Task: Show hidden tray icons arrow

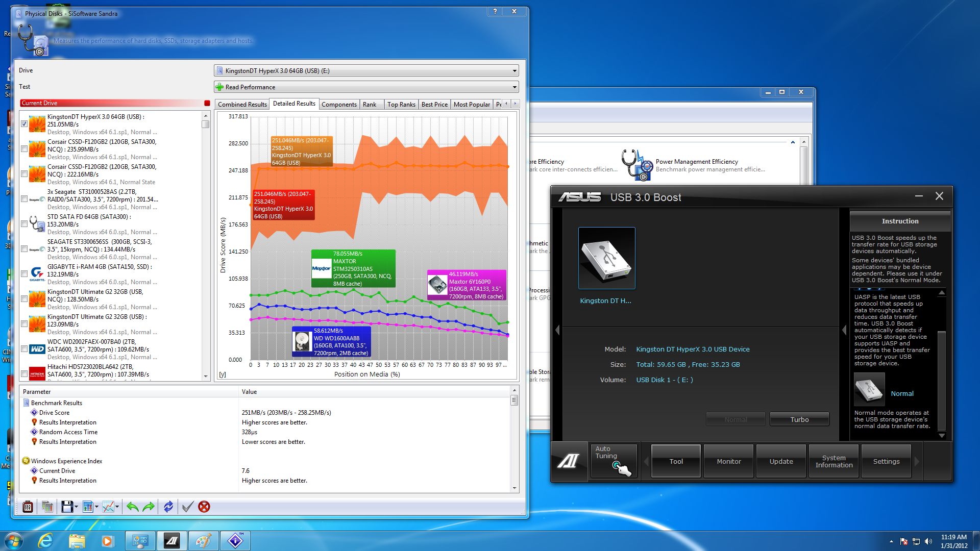Action: click(x=891, y=541)
